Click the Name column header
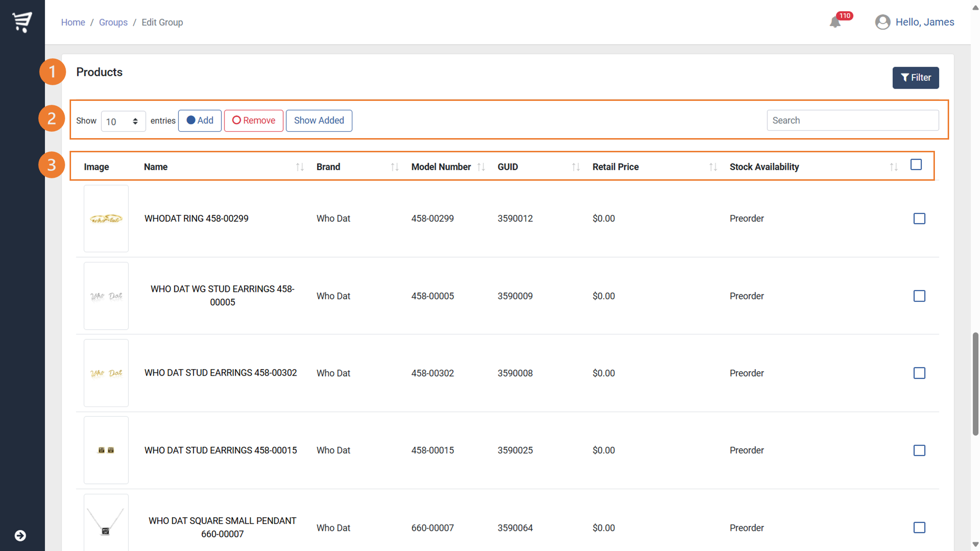Screen dimensions: 980x551 coord(156,167)
